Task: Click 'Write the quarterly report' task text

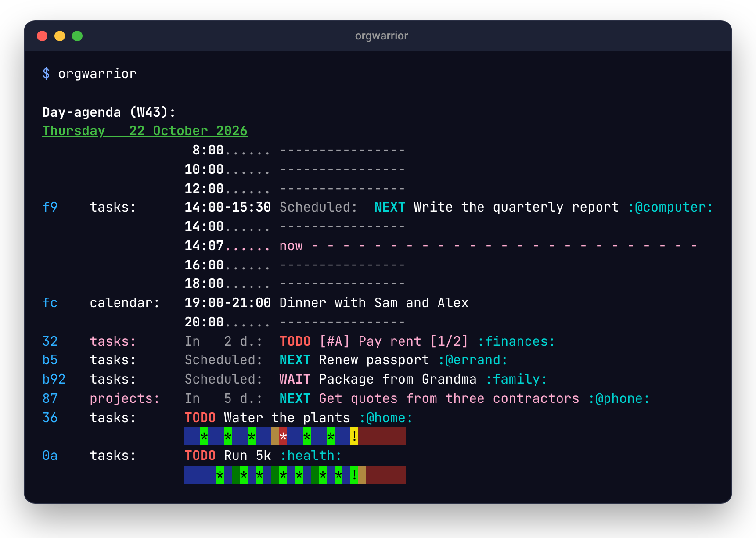Action: [516, 207]
